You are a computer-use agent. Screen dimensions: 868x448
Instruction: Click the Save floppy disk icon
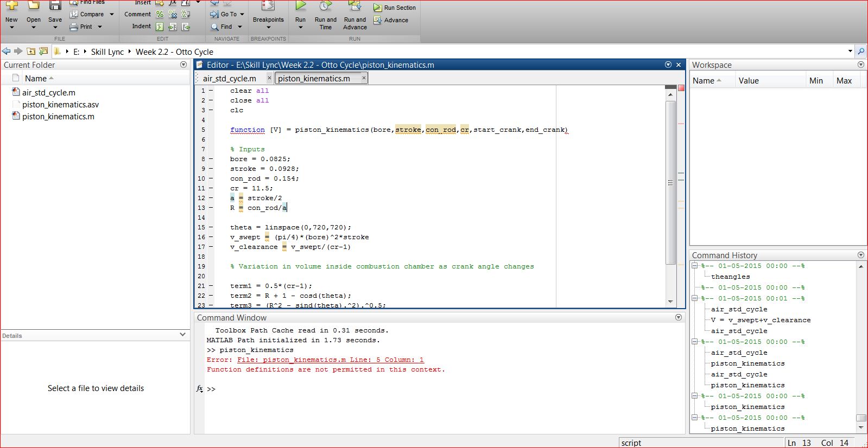point(55,5)
